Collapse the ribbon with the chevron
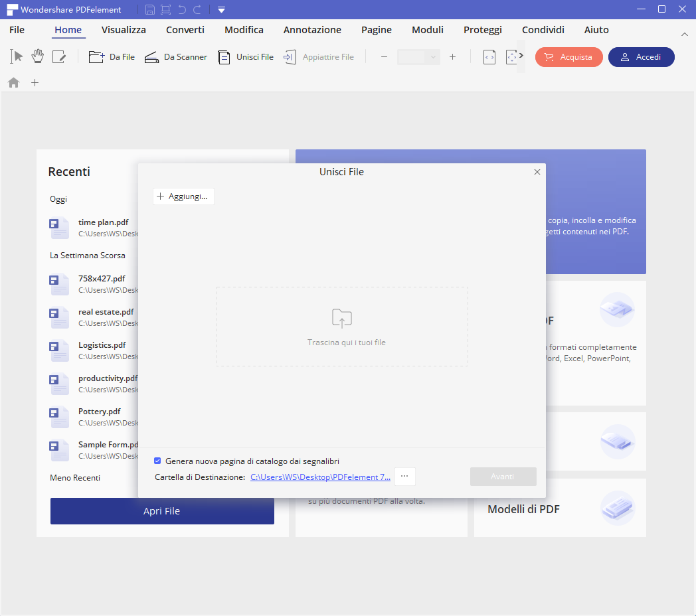The height and width of the screenshot is (616, 696). (685, 34)
